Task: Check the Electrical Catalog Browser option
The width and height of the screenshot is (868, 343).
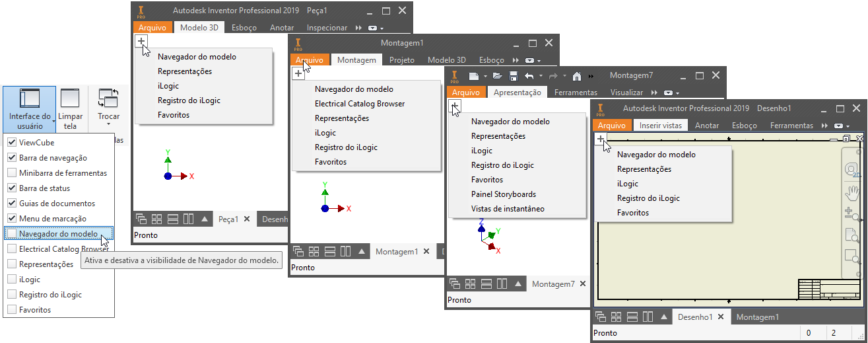Action: click(x=12, y=249)
